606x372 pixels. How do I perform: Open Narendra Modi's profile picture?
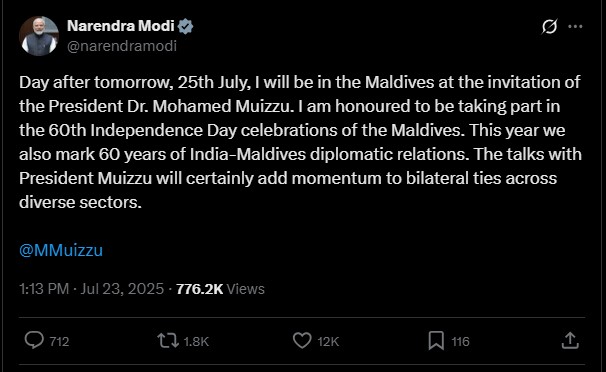click(x=39, y=36)
